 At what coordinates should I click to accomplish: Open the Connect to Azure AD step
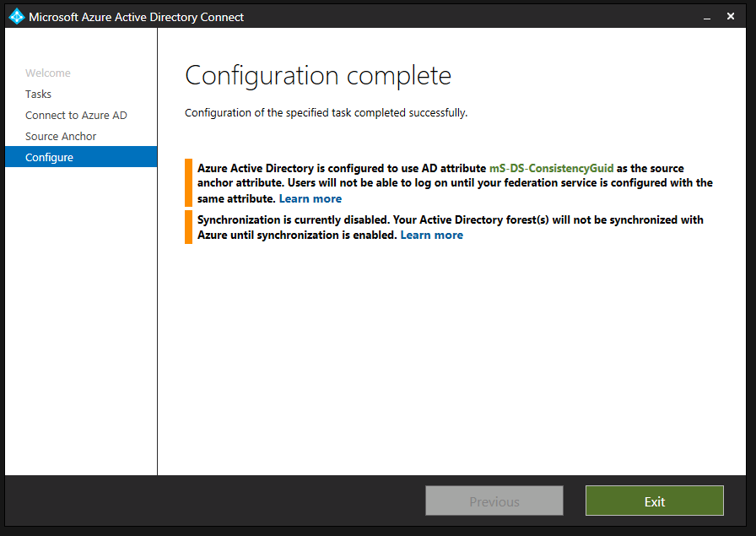tap(76, 116)
